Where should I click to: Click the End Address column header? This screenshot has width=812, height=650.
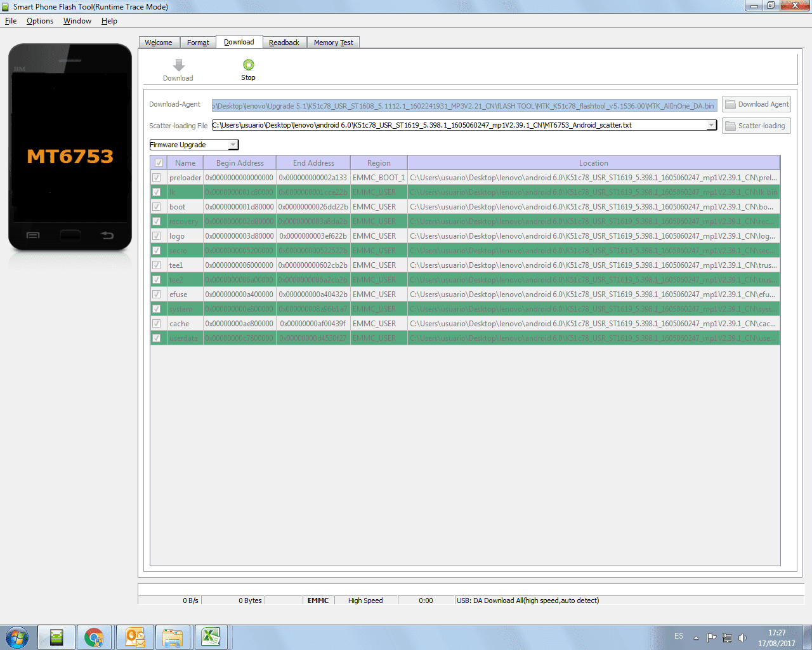click(313, 163)
